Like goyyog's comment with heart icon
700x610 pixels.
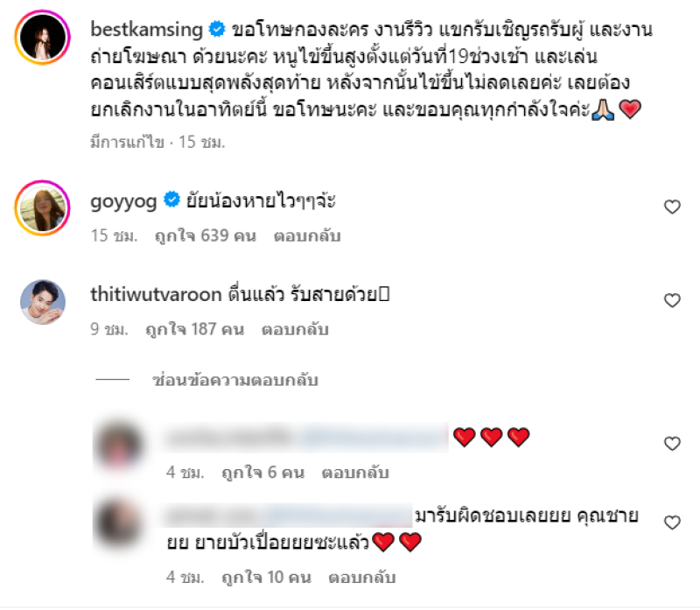672,207
